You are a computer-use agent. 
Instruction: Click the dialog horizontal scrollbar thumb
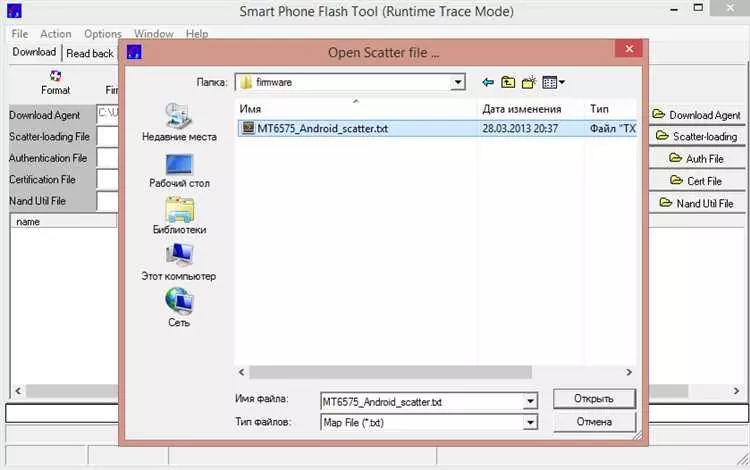tap(390, 372)
